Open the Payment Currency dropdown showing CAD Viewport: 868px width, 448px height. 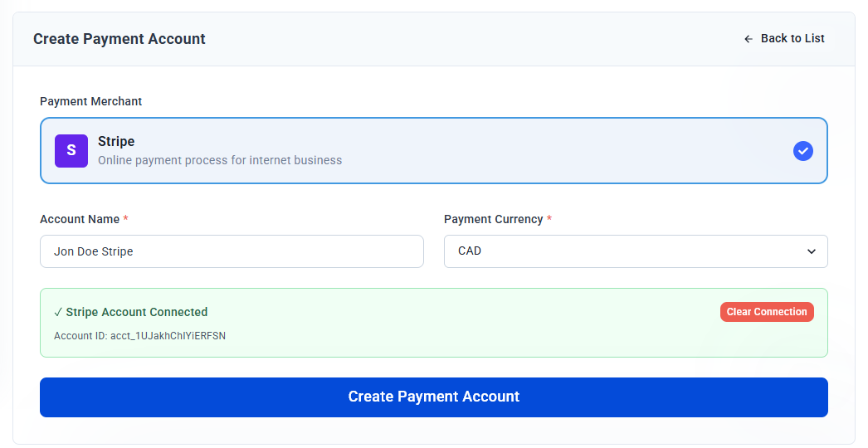(636, 251)
